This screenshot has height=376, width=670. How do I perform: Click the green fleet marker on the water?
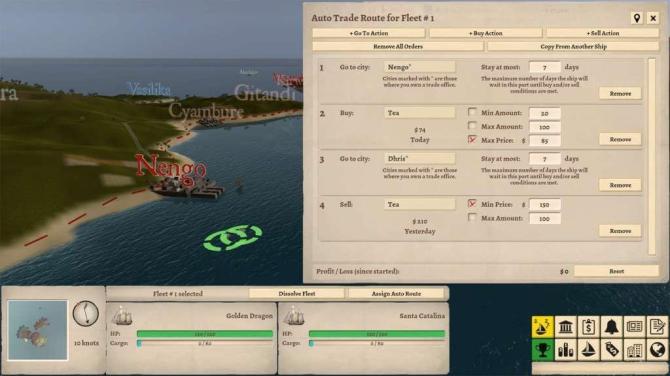tap(233, 238)
